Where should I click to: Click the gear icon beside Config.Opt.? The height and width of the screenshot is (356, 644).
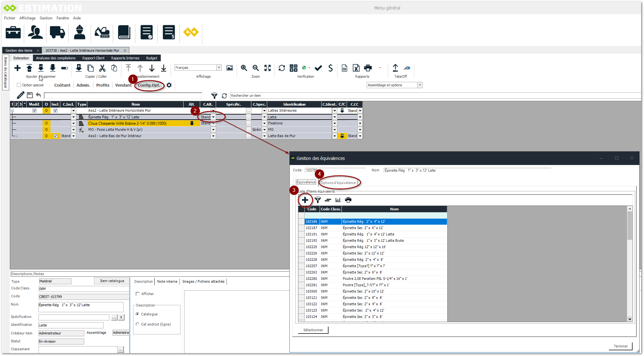tap(169, 85)
